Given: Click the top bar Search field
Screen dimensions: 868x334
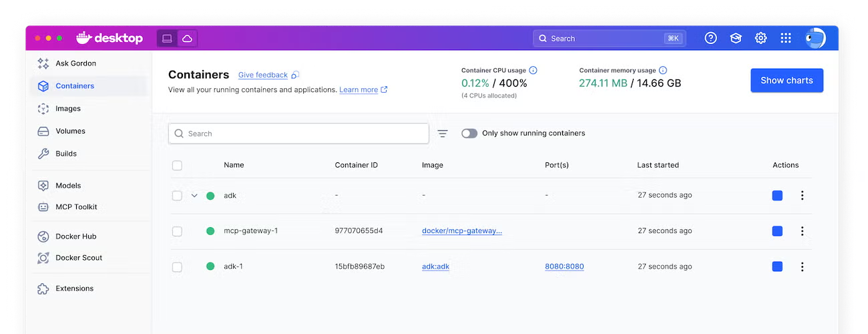Looking at the screenshot, I should (609, 39).
